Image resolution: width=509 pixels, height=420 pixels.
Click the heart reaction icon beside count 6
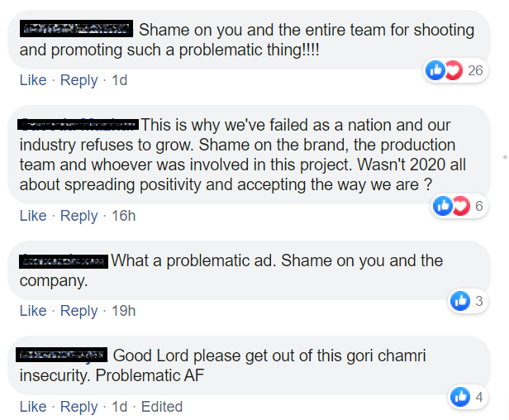[x=460, y=206]
